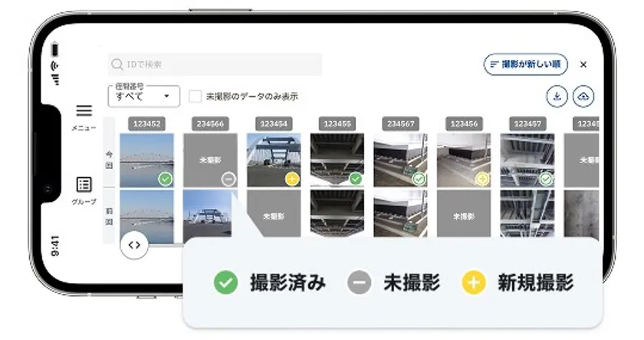The width and height of the screenshot is (644, 340).
Task: Click the 今回 row label
Action: [x=109, y=160]
